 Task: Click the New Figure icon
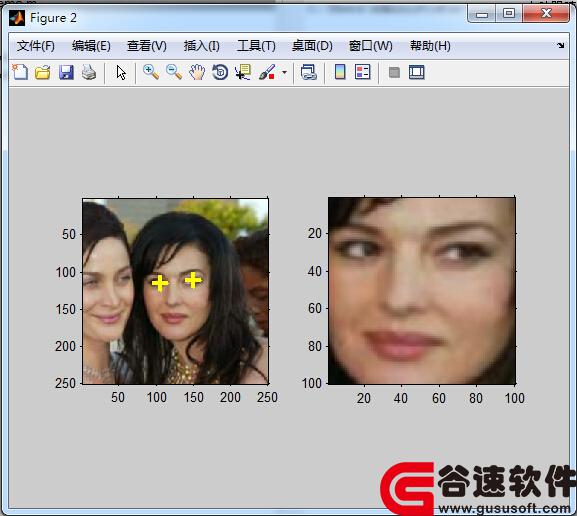[20, 72]
